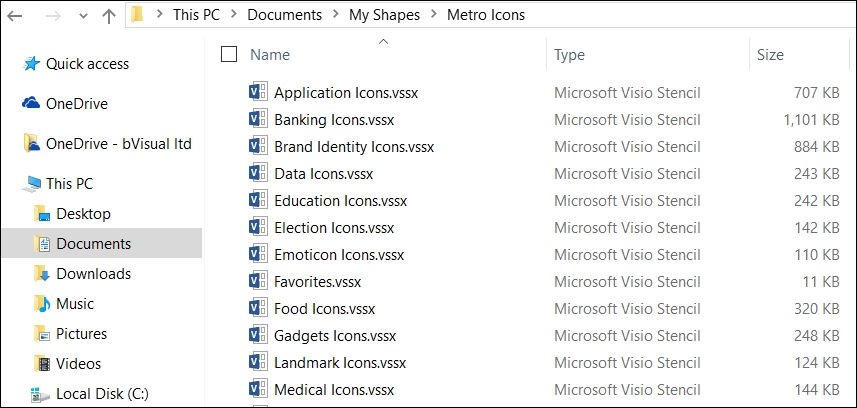Image resolution: width=857 pixels, height=408 pixels.
Task: Click the This PC computer icon
Action: (x=31, y=184)
